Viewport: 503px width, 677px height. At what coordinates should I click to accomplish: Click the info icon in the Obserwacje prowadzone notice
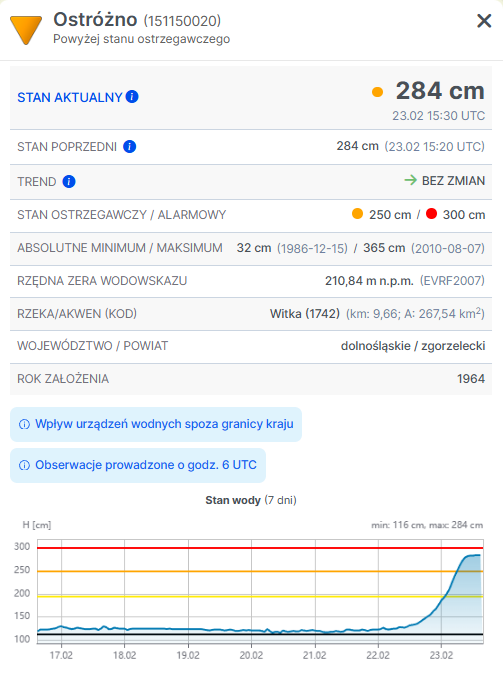point(25,465)
